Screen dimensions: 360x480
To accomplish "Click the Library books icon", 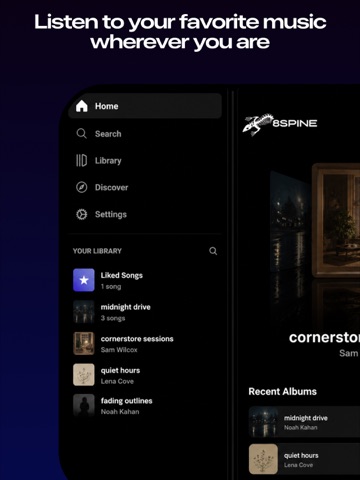I will (x=81, y=160).
